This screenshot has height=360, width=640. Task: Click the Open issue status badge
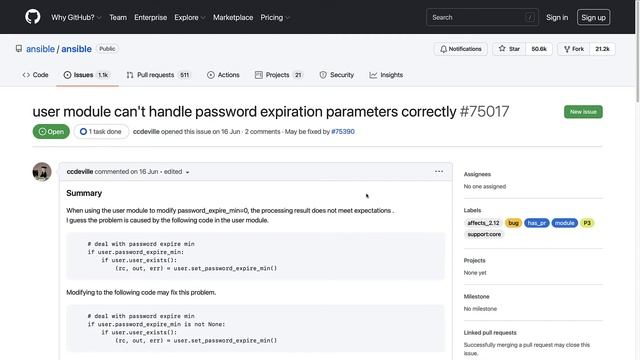51,131
